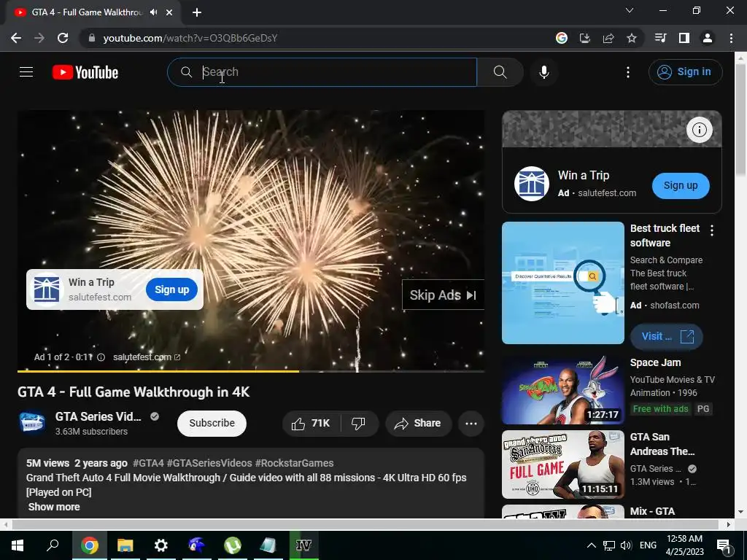Viewport: 747px width, 560px height.
Task: Click Visit button on shofast.com ad
Action: tap(667, 337)
